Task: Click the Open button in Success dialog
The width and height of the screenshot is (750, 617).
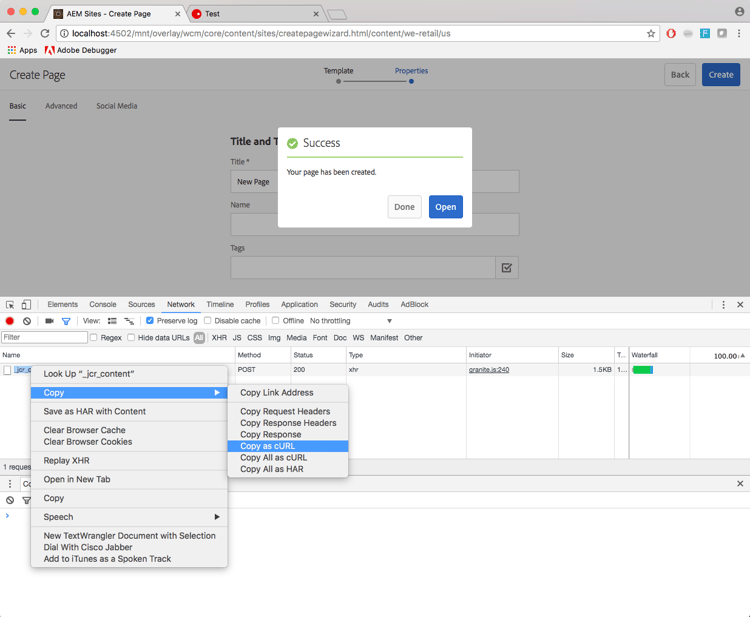Action: [x=446, y=207]
